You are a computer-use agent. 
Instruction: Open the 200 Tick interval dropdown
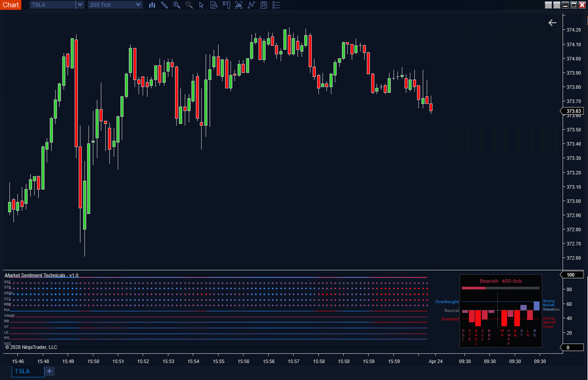pos(115,5)
